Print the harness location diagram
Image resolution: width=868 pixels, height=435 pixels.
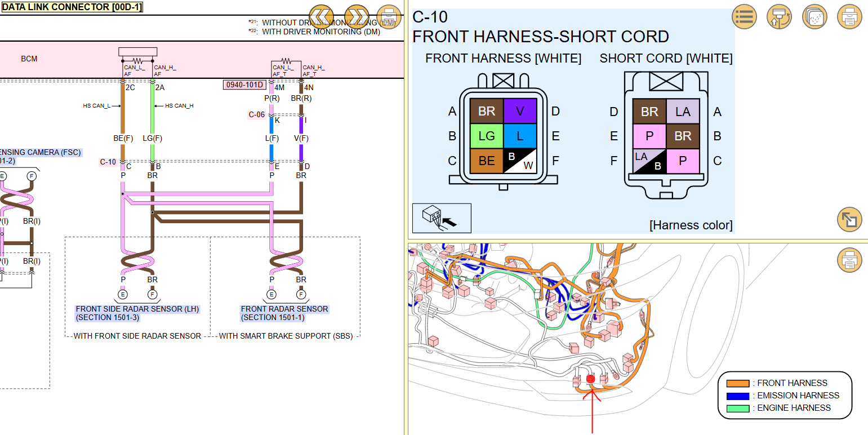click(x=849, y=260)
